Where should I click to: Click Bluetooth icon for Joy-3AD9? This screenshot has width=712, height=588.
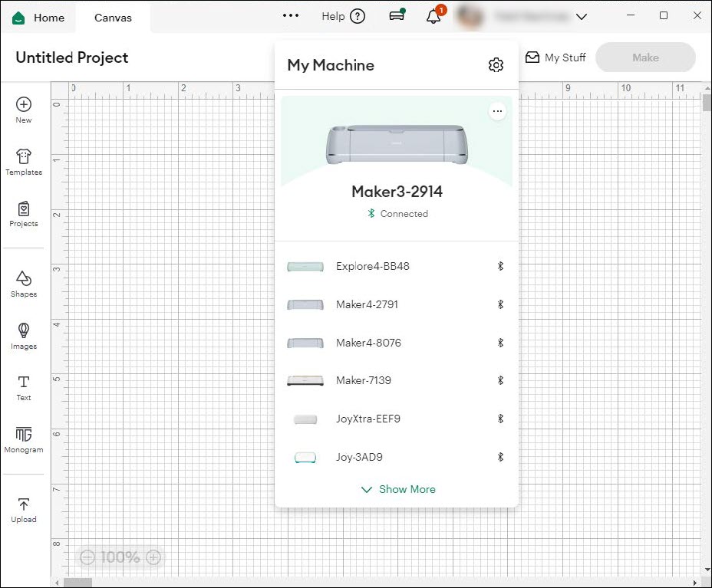[500, 457]
